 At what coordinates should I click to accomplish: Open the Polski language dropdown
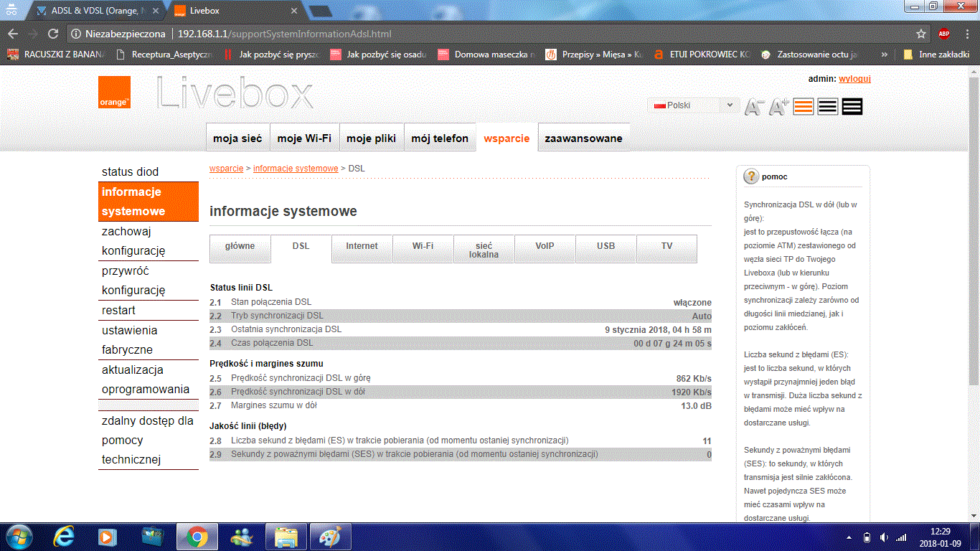point(693,105)
